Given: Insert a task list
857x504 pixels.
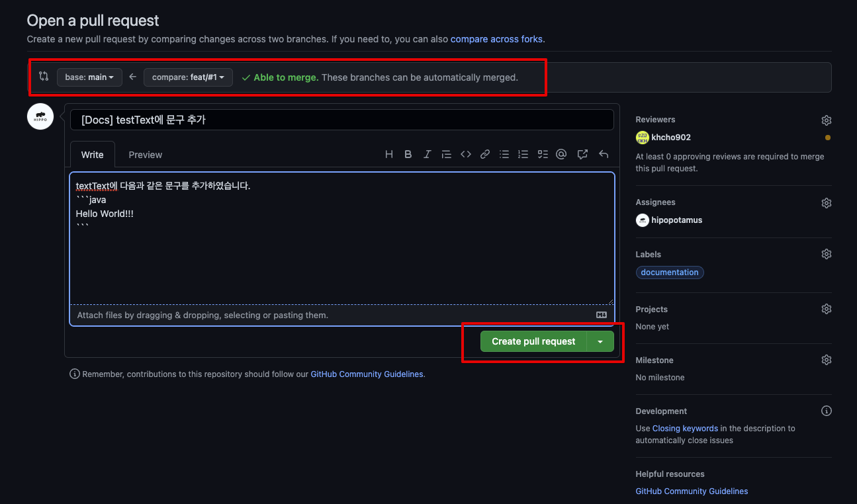Looking at the screenshot, I should point(543,154).
